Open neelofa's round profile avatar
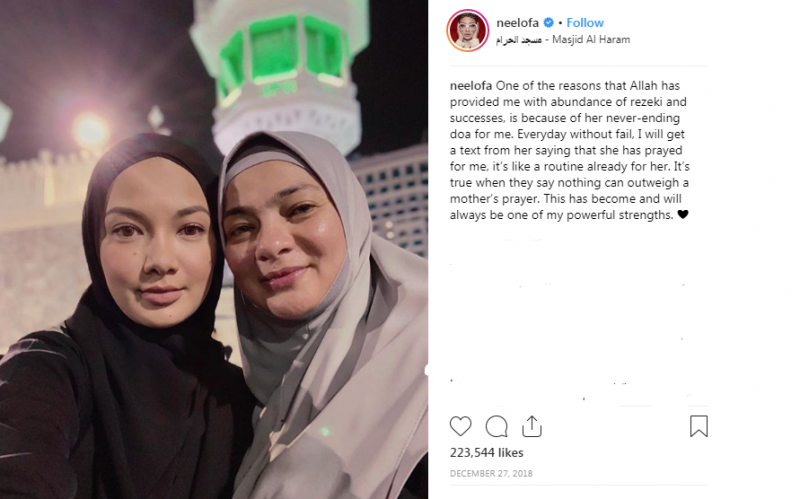This screenshot has width=800, height=499. point(468,30)
